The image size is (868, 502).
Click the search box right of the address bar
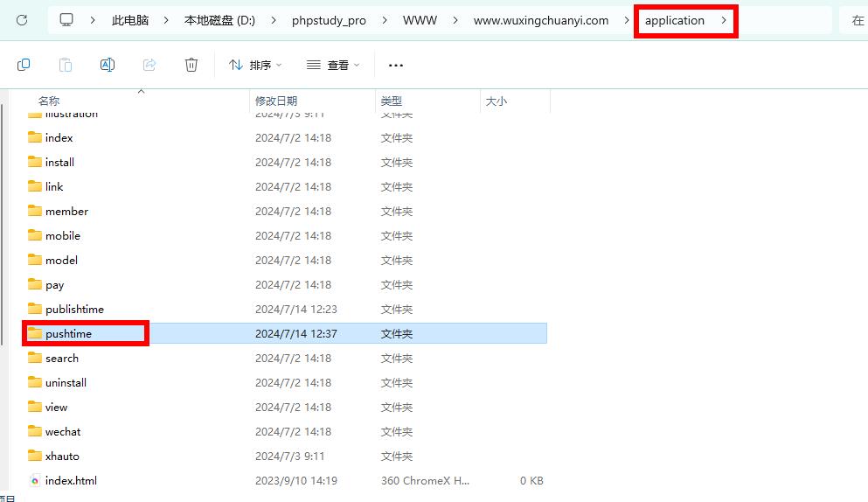point(856,20)
